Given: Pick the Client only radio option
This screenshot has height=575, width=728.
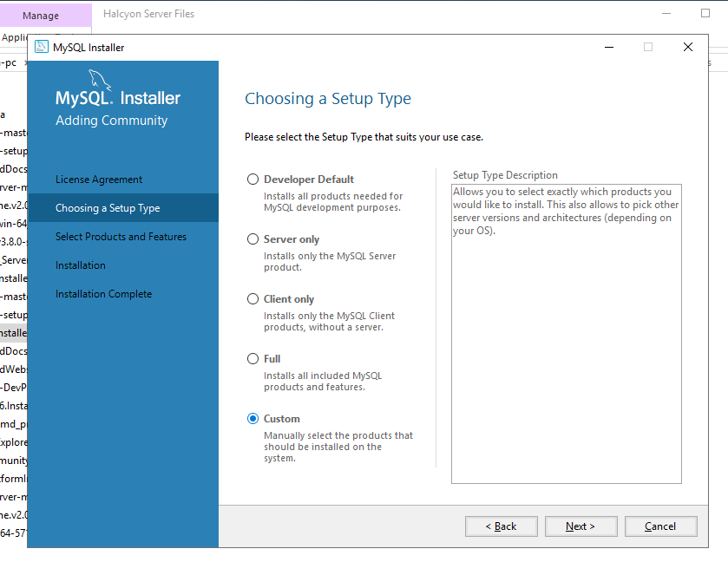Looking at the screenshot, I should coord(253,299).
